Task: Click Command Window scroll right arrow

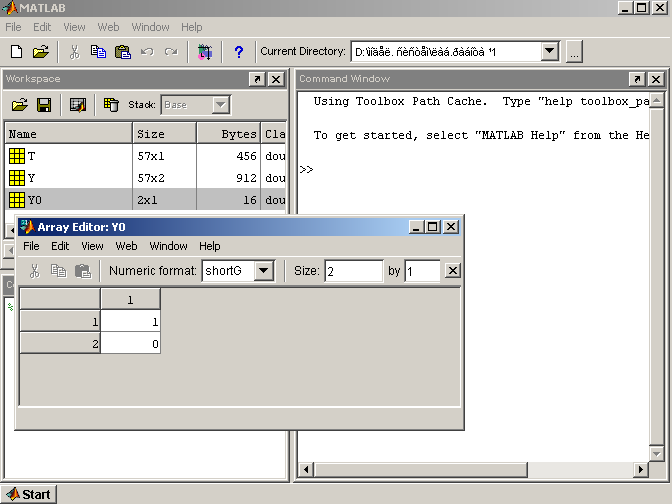Action: [641, 470]
